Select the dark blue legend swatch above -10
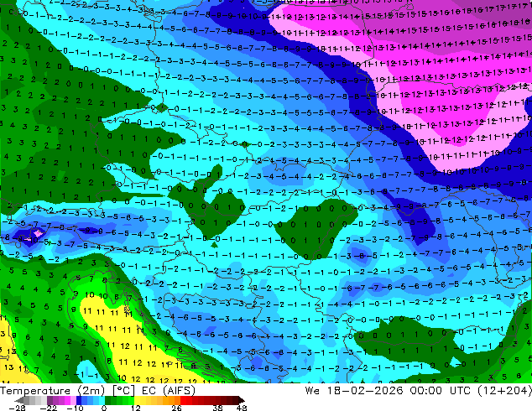 tap(79, 400)
